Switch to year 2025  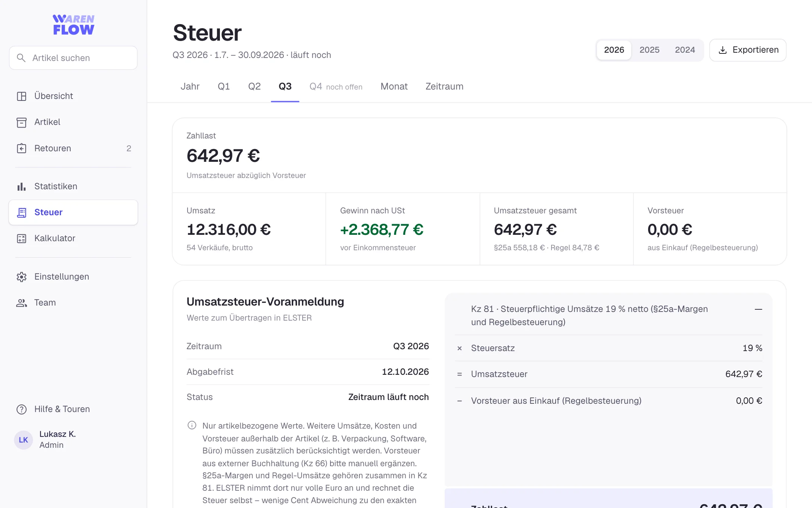tap(649, 50)
